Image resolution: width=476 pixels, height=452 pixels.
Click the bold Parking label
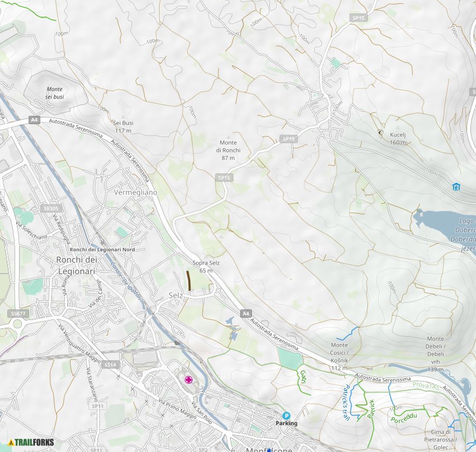(286, 423)
